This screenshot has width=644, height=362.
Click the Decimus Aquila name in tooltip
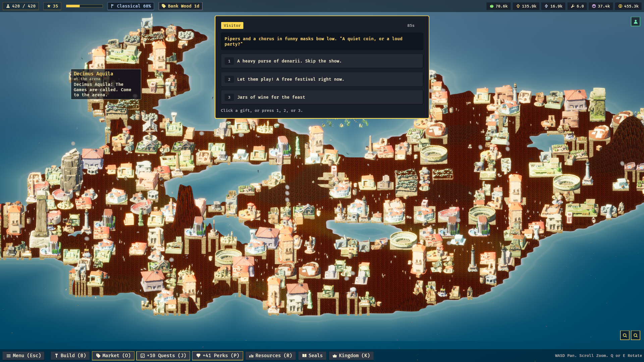pos(93,74)
